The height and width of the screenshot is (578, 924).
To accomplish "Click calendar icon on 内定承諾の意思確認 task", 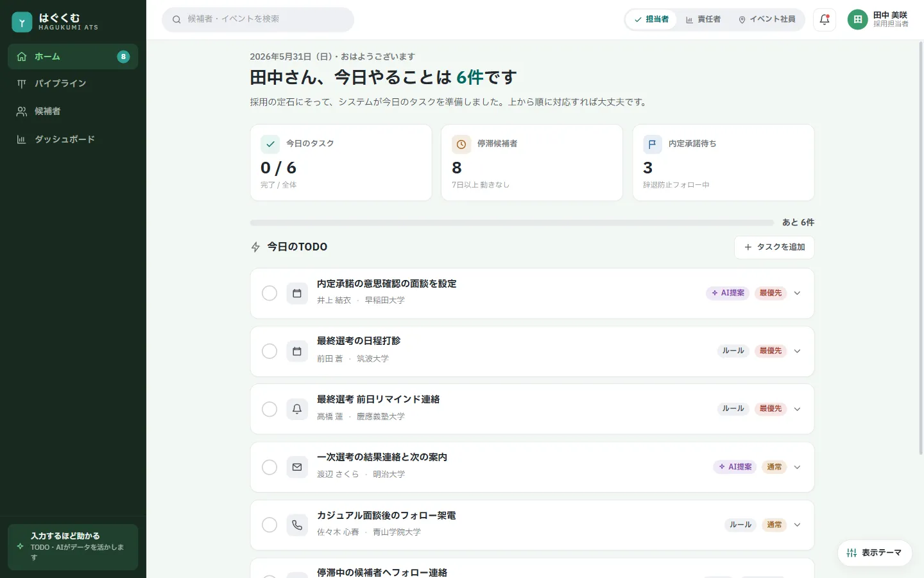I will click(x=297, y=293).
